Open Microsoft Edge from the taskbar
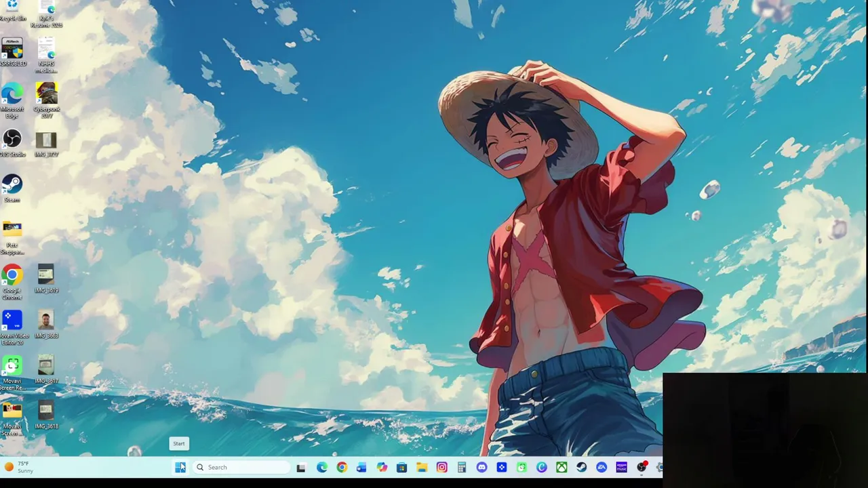Screen dimensions: 868x488 point(321,467)
